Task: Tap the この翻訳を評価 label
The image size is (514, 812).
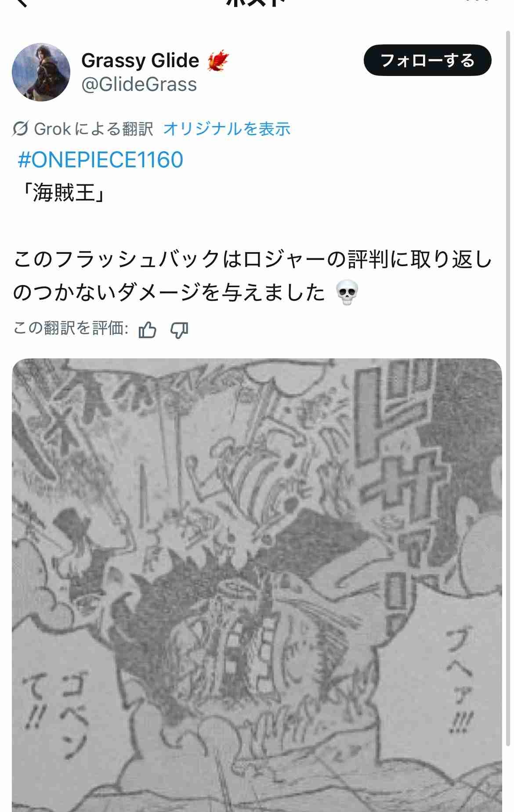Action: pos(71,328)
